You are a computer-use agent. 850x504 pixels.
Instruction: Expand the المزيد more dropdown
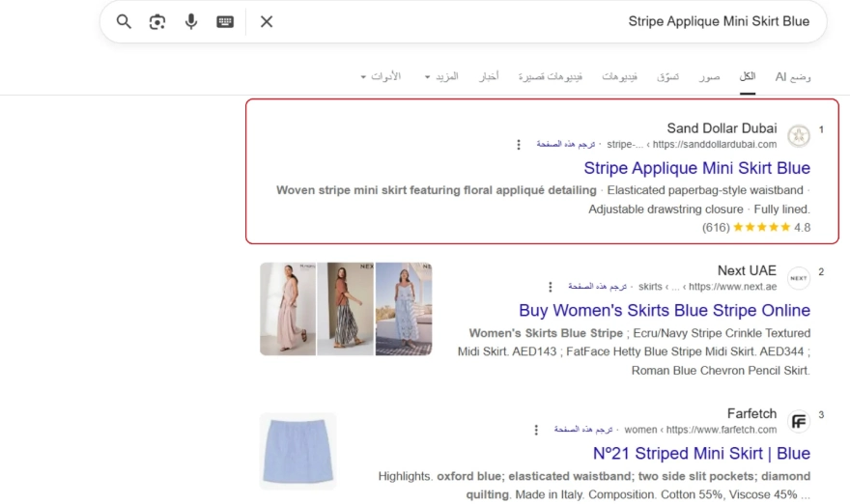[441, 76]
